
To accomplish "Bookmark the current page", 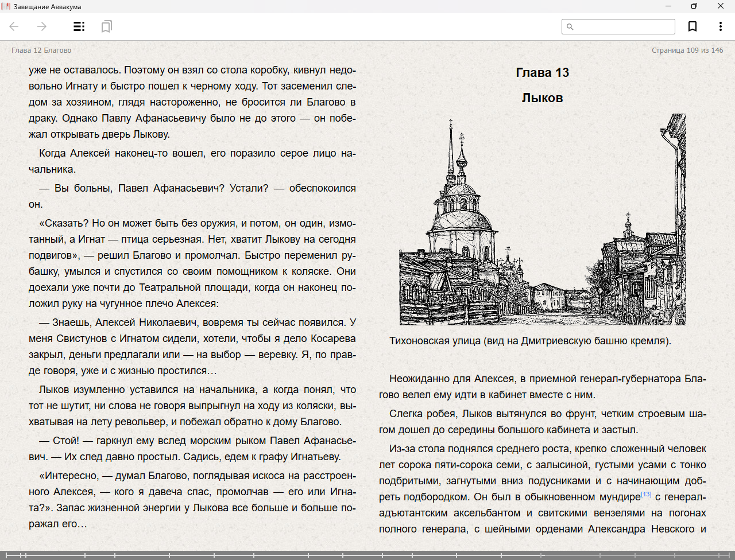I will pos(693,26).
